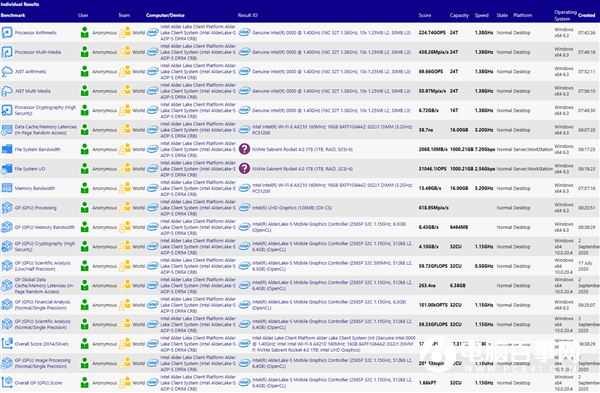Viewport: 600px width, 393px height.
Task: Sort by the Platform column header
Action: [x=523, y=15]
